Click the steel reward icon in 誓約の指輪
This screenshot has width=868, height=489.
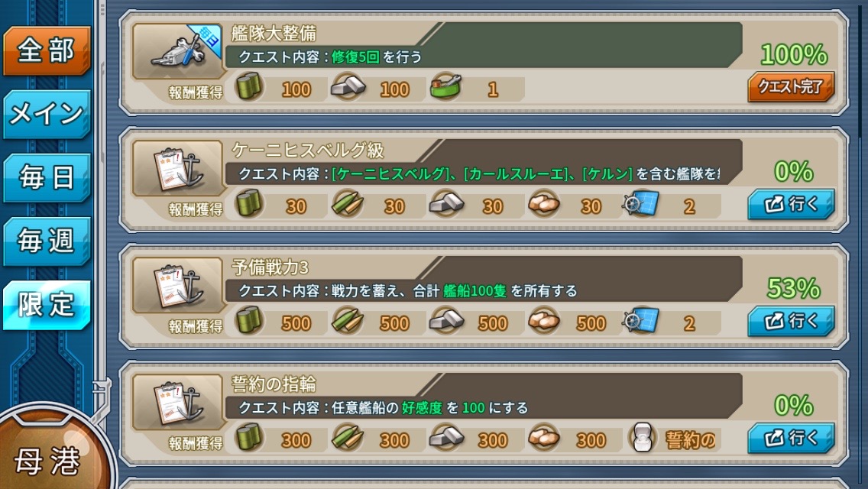[x=445, y=437]
